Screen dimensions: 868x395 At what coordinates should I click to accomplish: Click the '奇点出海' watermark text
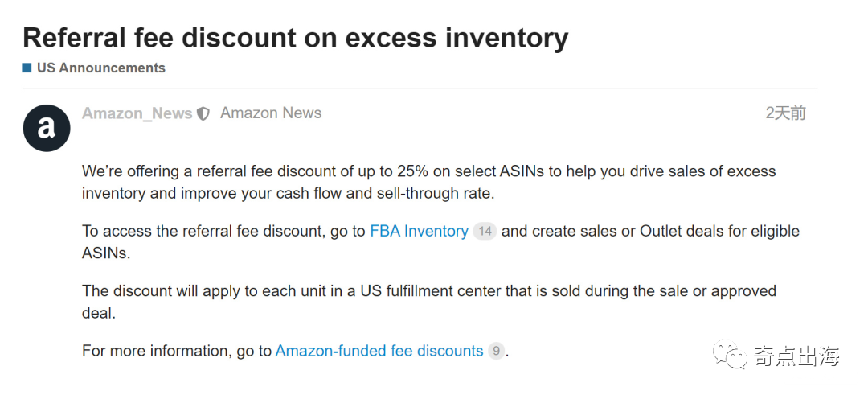pos(796,356)
